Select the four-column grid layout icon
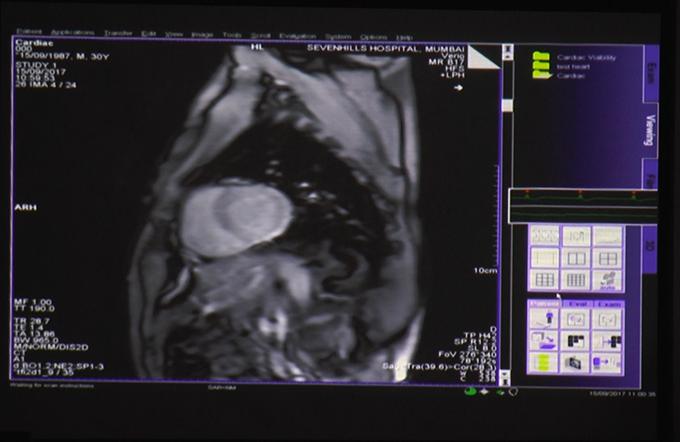 576,280
